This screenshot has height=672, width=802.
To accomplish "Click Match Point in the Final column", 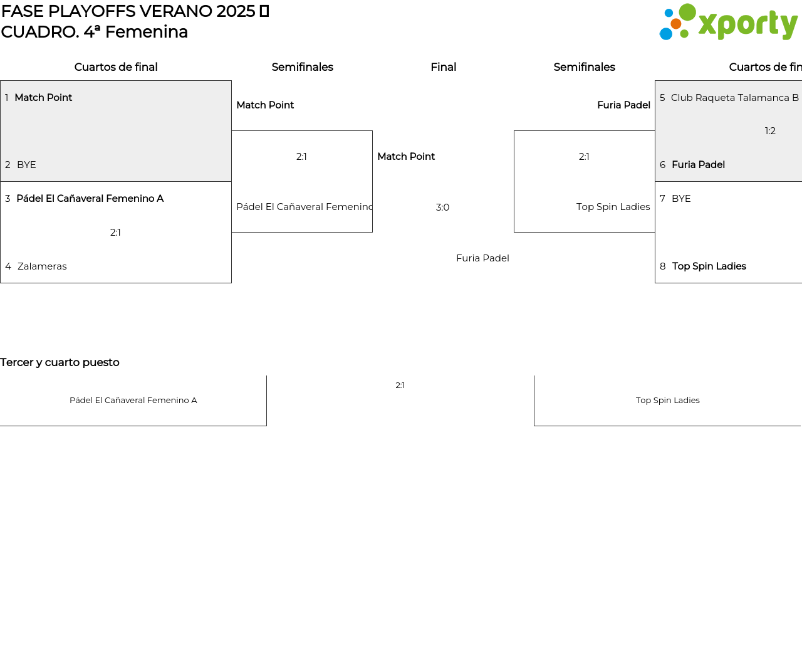I will click(406, 157).
